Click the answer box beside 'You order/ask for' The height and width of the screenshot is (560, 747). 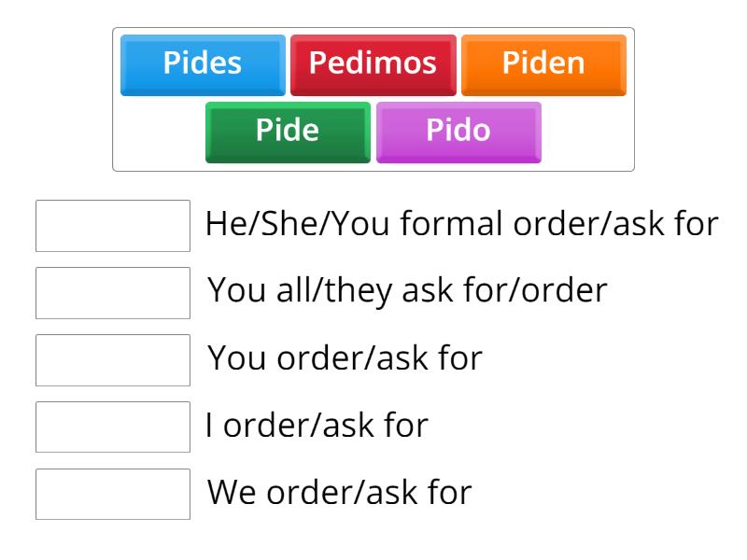click(x=112, y=359)
